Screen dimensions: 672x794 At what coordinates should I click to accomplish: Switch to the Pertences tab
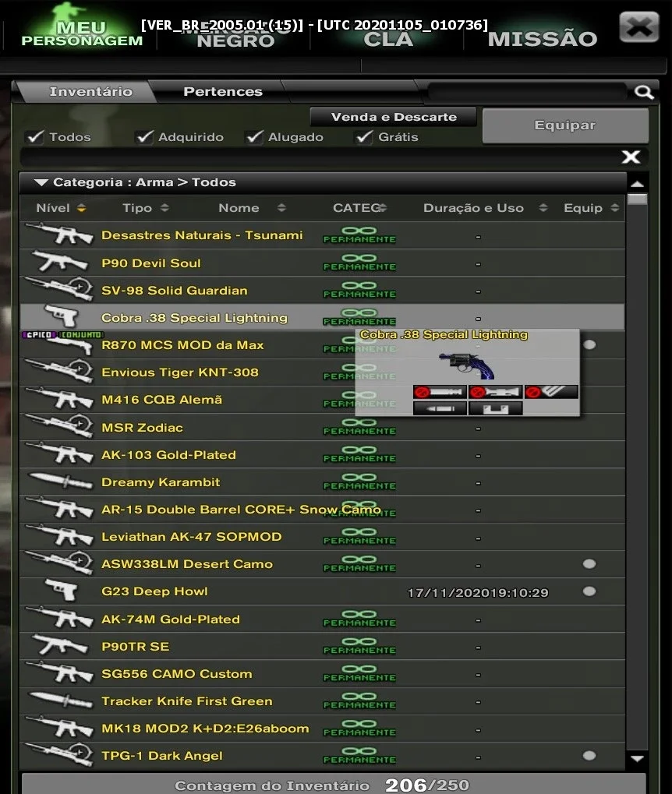[x=223, y=92]
